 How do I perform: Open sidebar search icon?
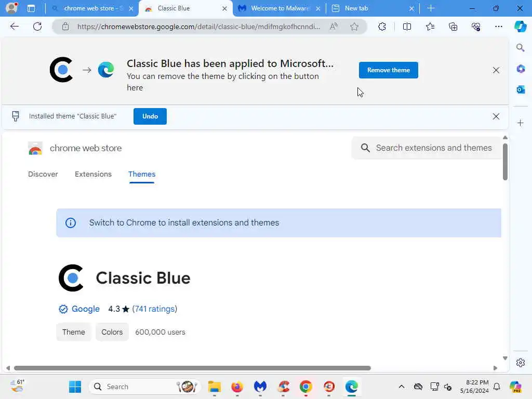520,48
